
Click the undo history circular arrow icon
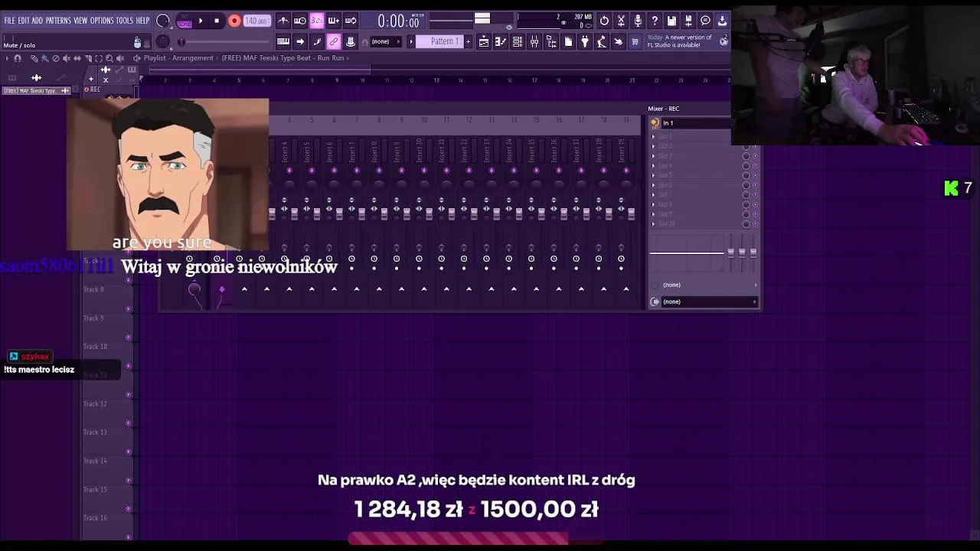pyautogui.click(x=604, y=21)
